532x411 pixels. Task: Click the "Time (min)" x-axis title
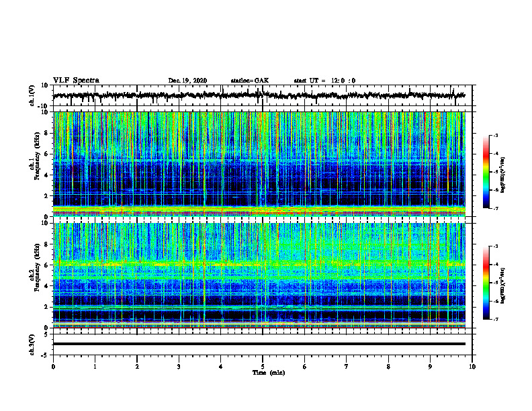(269, 373)
